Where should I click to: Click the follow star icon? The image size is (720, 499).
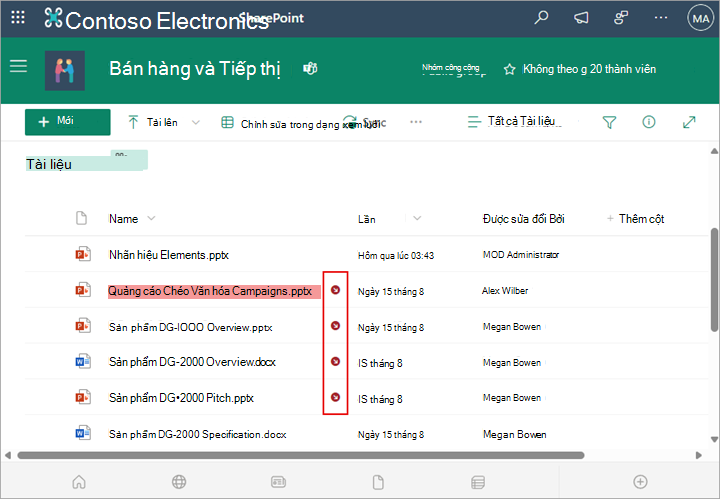coord(509,69)
